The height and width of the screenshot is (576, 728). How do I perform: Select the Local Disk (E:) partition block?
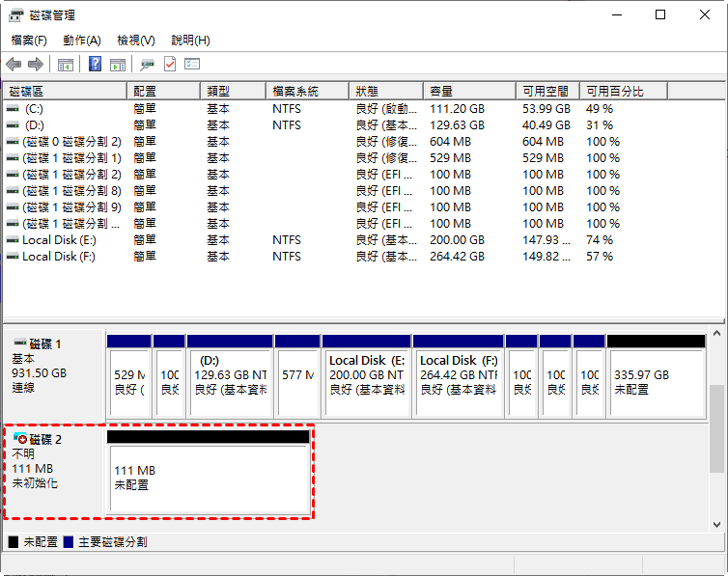[367, 376]
